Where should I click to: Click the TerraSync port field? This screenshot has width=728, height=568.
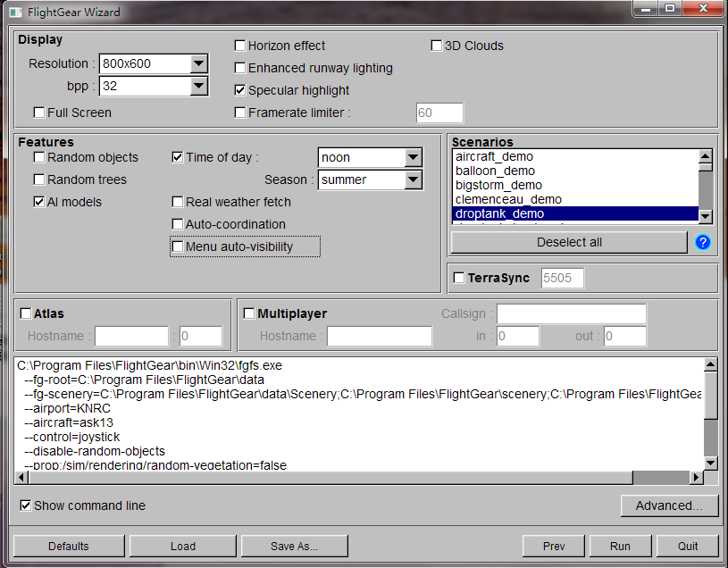point(562,278)
